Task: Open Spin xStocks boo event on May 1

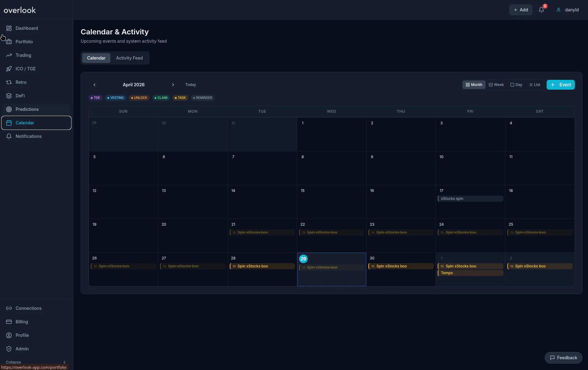Action: tap(470, 266)
